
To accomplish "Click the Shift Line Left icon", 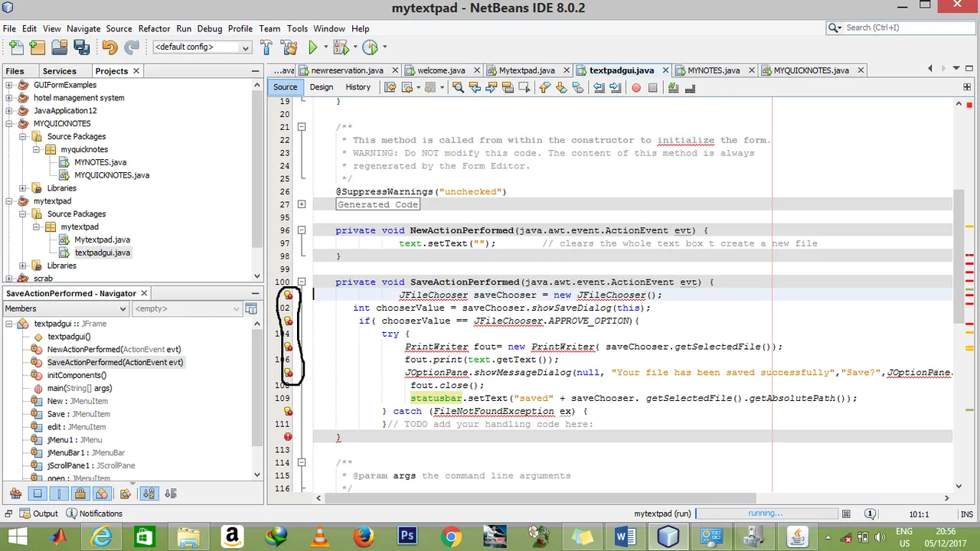I will coord(599,87).
